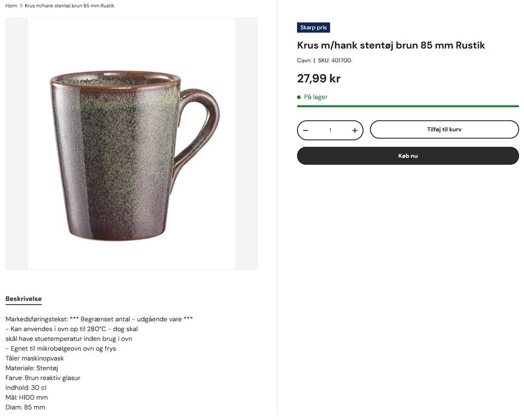The width and height of the screenshot is (524, 420).
Task: Click the 'På lager' stock status text
Action: 315,97
